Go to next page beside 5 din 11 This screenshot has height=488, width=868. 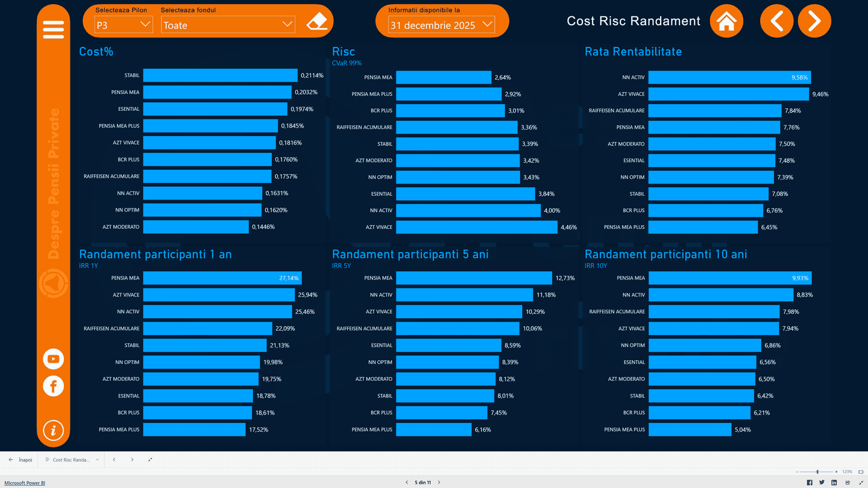point(439,483)
